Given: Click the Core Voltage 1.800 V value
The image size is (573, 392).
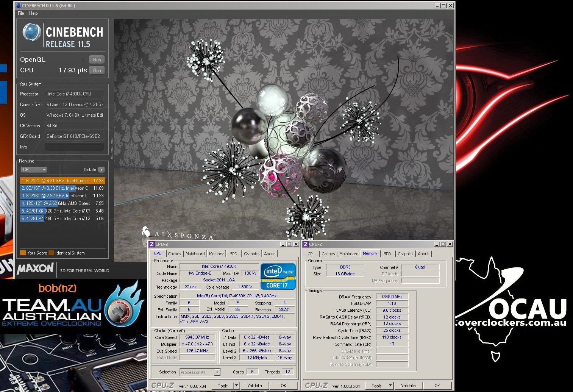Looking at the screenshot, I should pos(245,287).
